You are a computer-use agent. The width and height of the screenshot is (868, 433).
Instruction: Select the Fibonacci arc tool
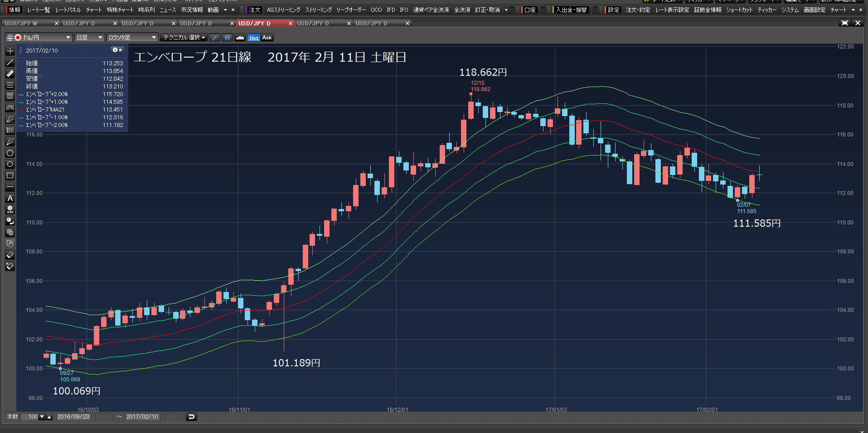point(10,107)
